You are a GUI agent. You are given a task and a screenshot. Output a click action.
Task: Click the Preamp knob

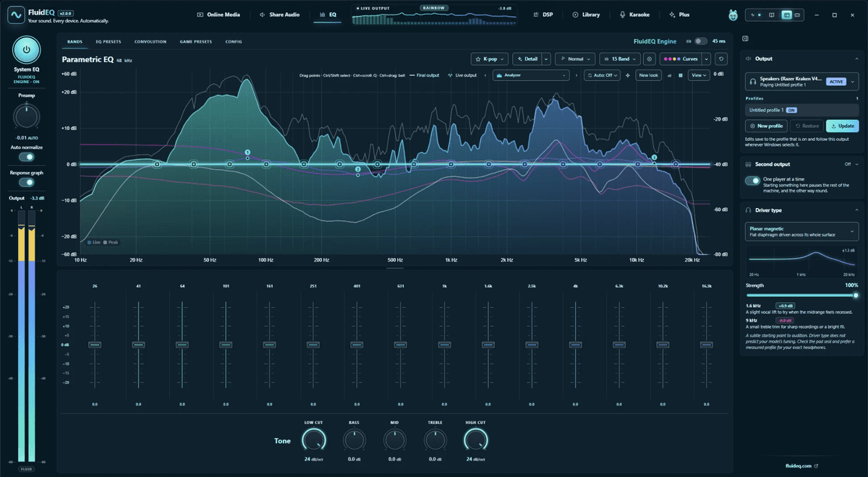click(26, 116)
